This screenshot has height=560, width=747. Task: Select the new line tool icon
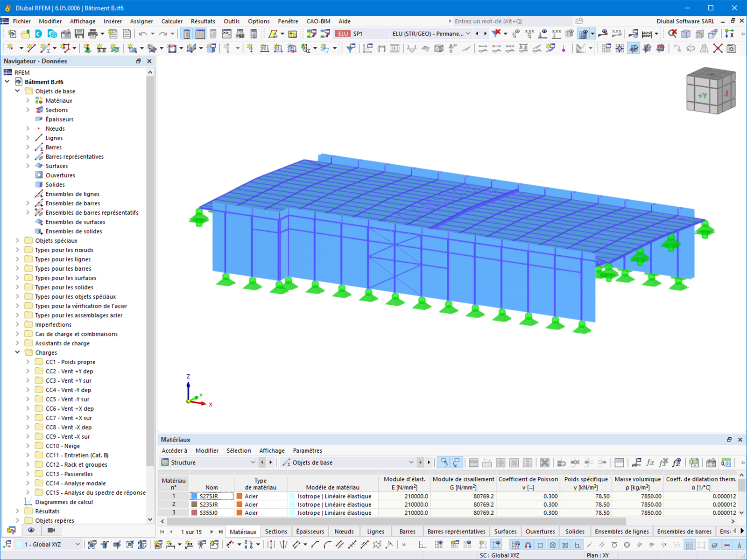[x=31, y=48]
